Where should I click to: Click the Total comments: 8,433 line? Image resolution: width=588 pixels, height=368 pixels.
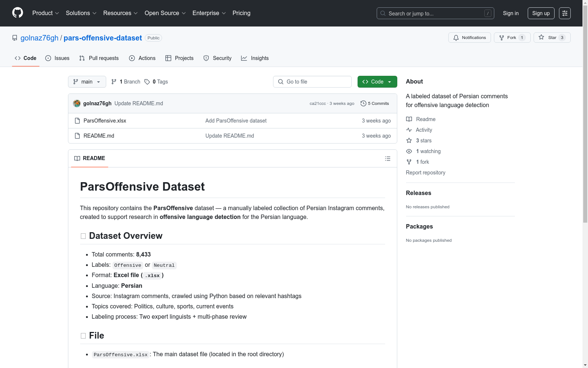click(x=121, y=255)
